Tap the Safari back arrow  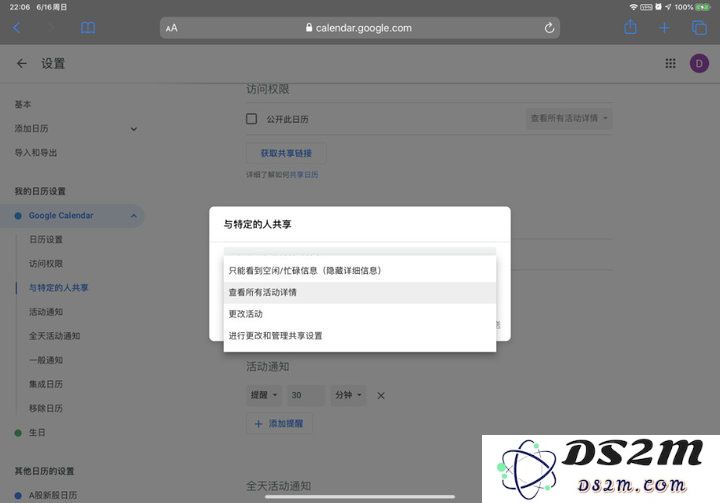[16, 28]
